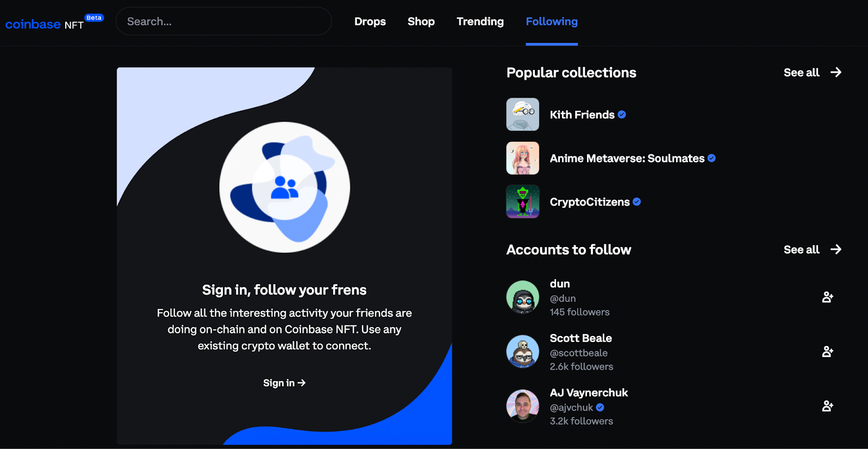This screenshot has width=868, height=449.
Task: Open the Anime Metaverse: Soulmates thumbnail
Action: click(x=522, y=158)
